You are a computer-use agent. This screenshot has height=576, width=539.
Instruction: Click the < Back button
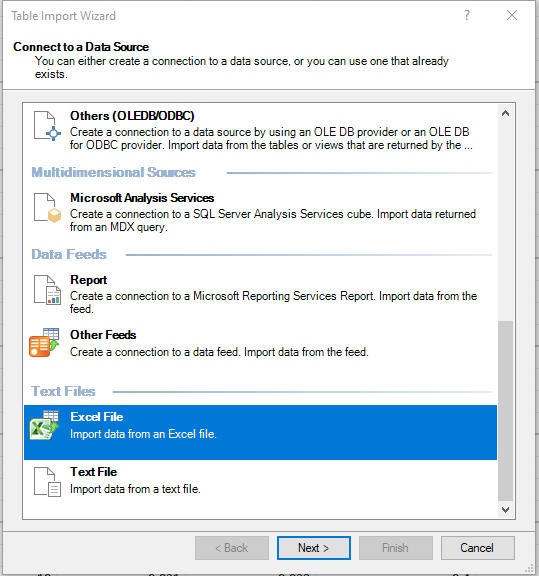[x=232, y=548]
